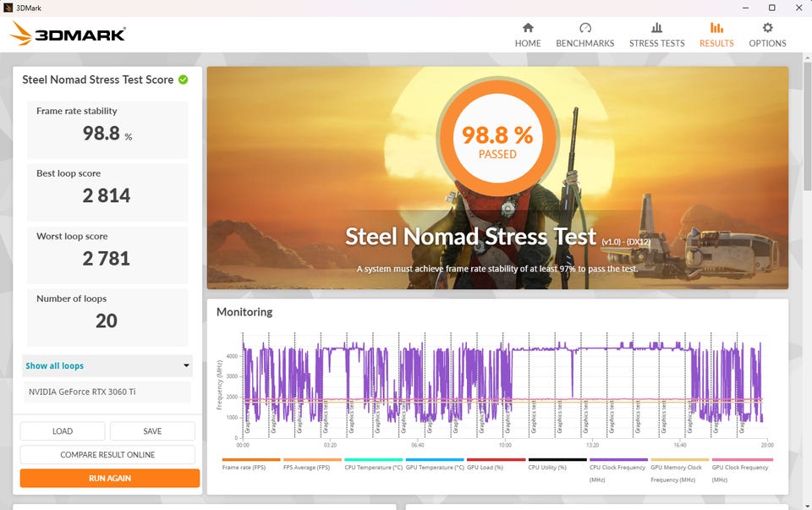Click the orange RUN AGAIN button
Screen dimensions: 812x510
[x=110, y=478]
